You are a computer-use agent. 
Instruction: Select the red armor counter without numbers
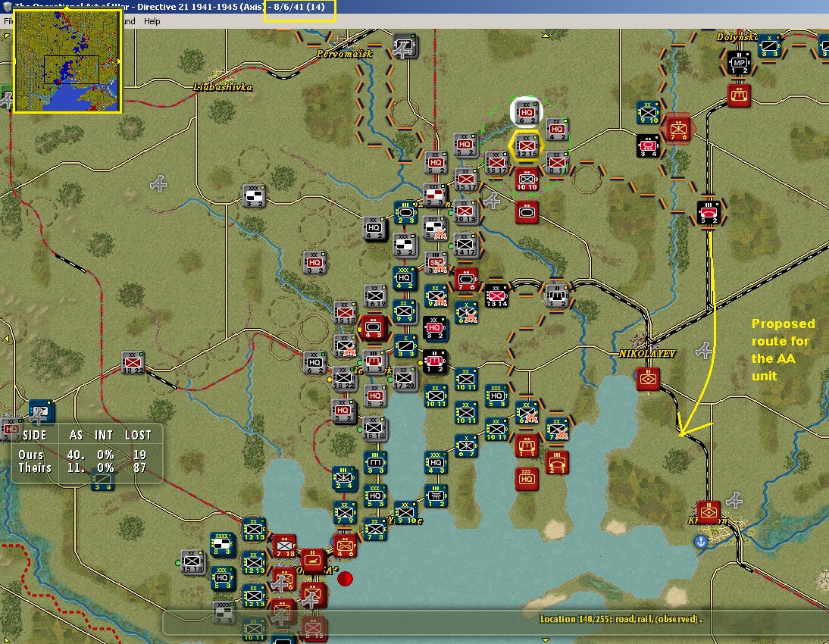527,212
